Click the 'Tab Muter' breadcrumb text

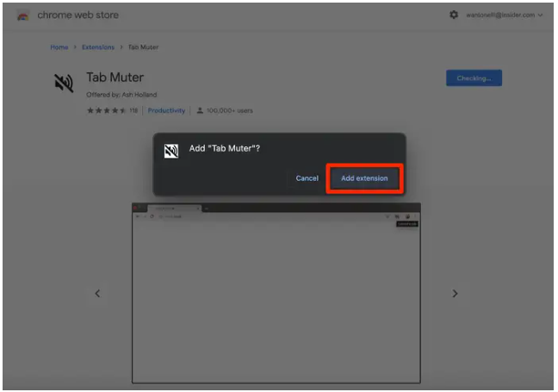tap(143, 47)
